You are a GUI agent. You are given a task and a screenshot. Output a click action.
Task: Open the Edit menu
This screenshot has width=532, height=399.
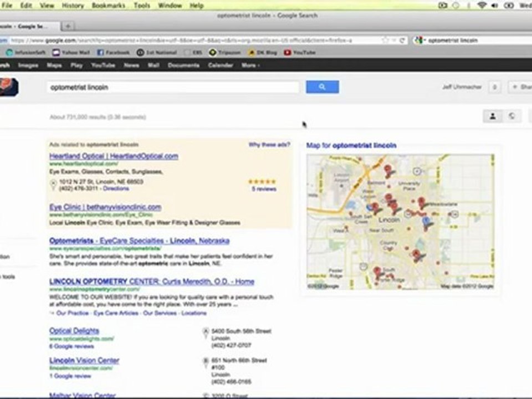[26, 6]
